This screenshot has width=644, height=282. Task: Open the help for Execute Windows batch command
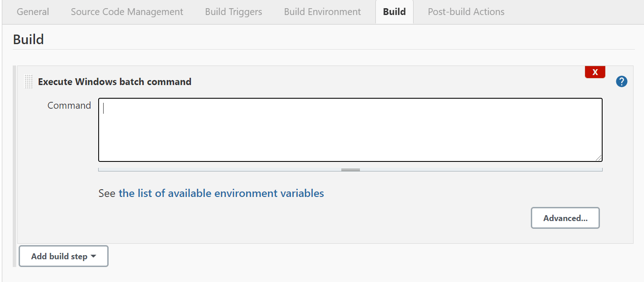621,81
